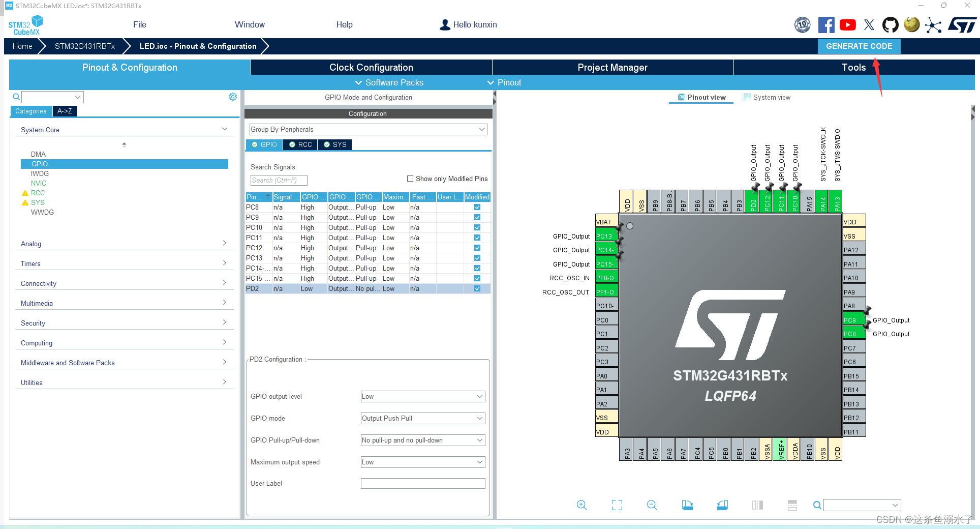This screenshot has width=980, height=529.
Task: Open the Group By Peripherals dropdown
Action: pos(368,129)
